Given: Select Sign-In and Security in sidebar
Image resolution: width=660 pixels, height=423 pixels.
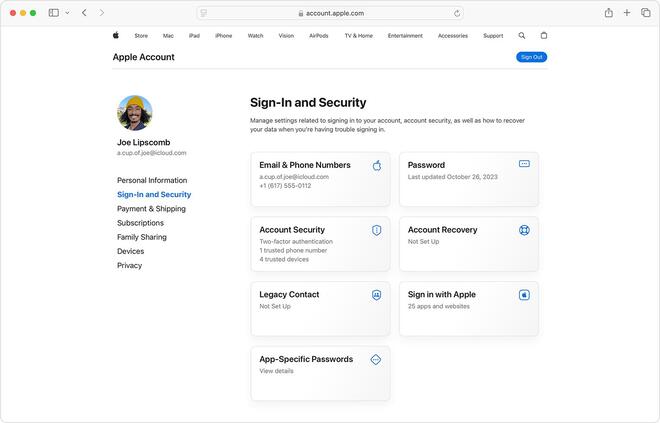Looking at the screenshot, I should pyautogui.click(x=154, y=194).
